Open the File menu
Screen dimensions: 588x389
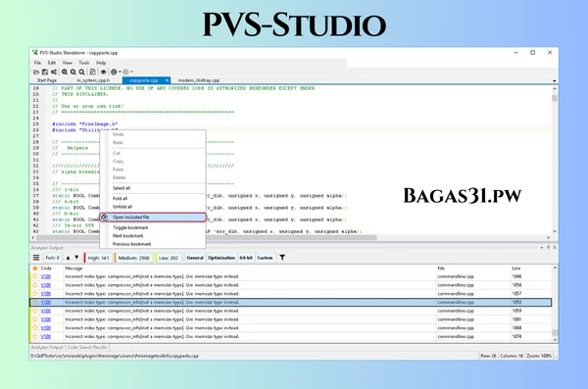37,63
